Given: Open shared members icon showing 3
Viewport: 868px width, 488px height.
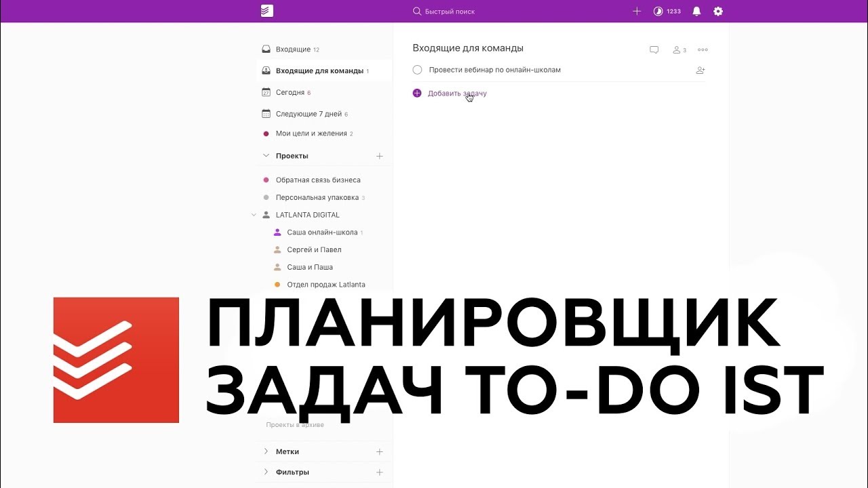Looking at the screenshot, I should tap(679, 50).
